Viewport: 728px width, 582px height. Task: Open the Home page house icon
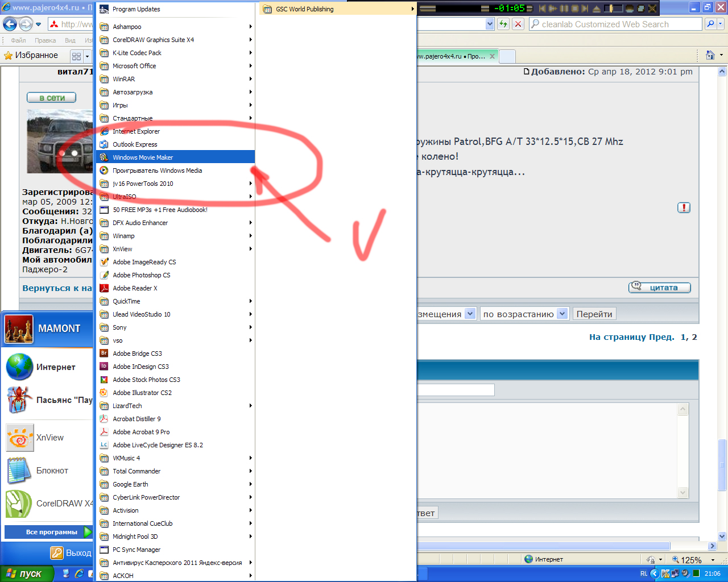pos(710,55)
